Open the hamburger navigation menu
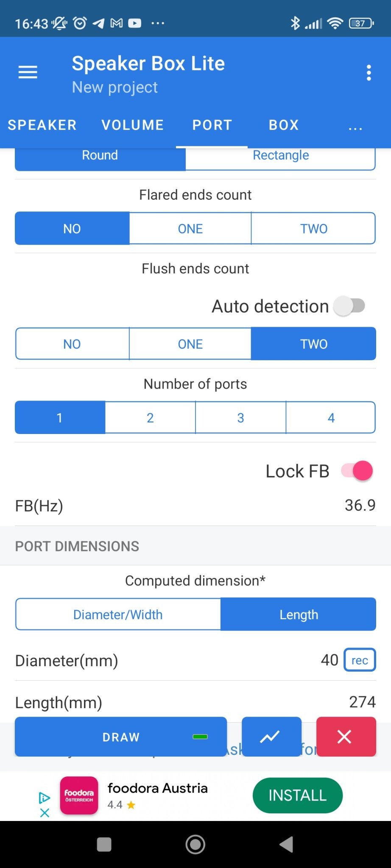Image resolution: width=391 pixels, height=868 pixels. (x=28, y=72)
